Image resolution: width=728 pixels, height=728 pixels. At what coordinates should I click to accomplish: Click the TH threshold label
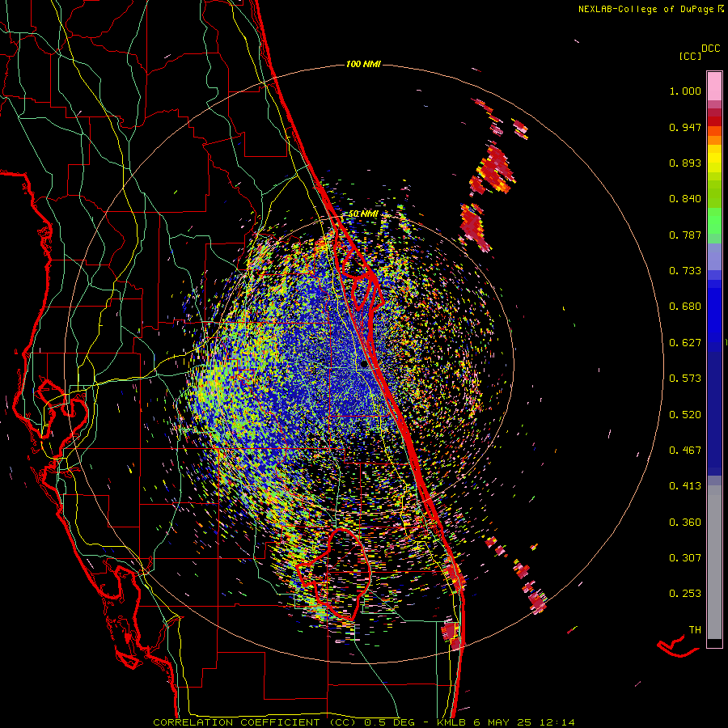695,630
